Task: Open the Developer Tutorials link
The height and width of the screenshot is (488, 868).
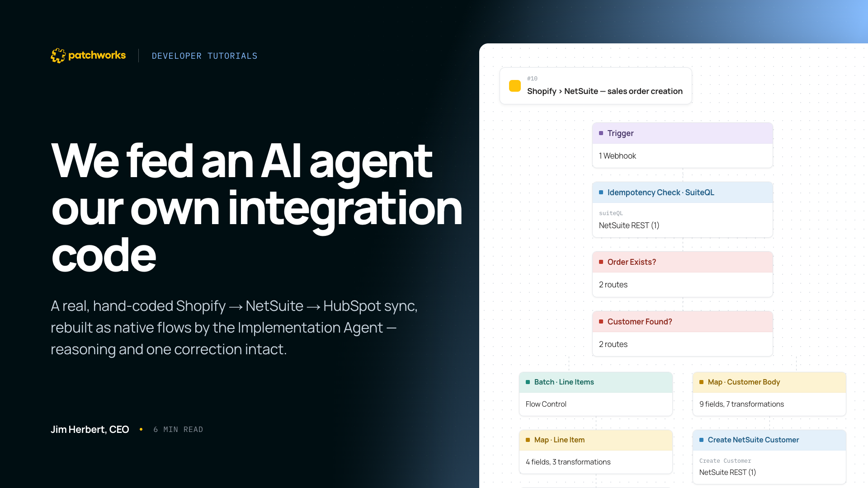Action: [x=204, y=56]
